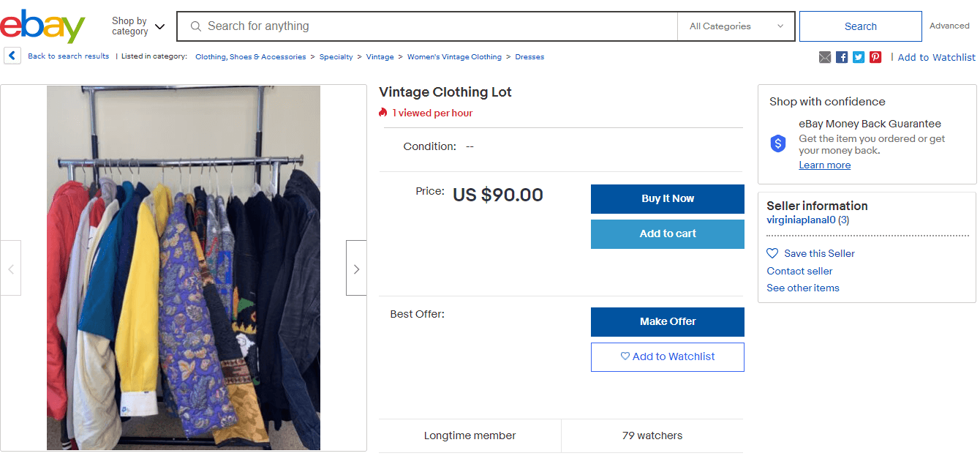Open the Shop by category dropdown

[x=137, y=26]
